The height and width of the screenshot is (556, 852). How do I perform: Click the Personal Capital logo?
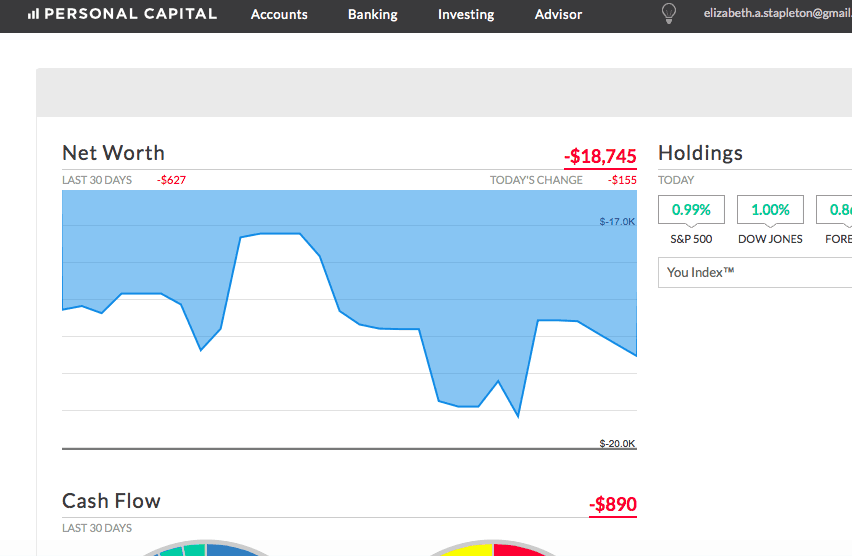click(x=122, y=14)
